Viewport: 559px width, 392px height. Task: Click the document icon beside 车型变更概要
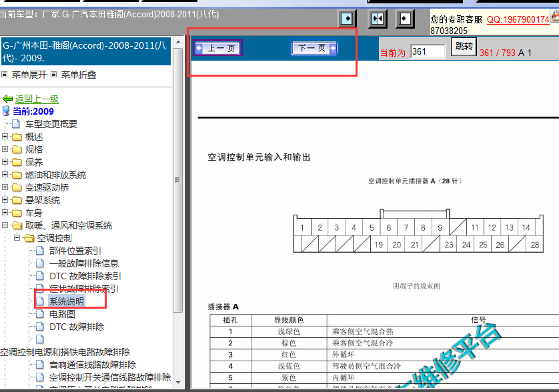coord(16,124)
